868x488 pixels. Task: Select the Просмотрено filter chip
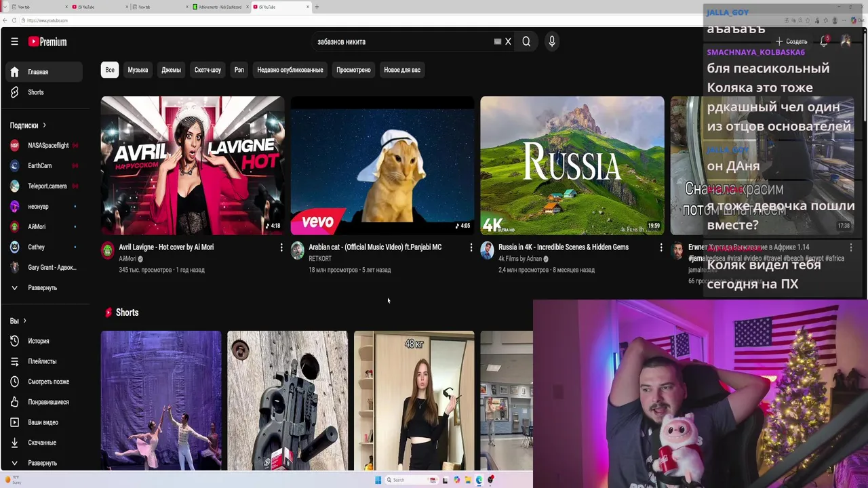[x=353, y=70]
